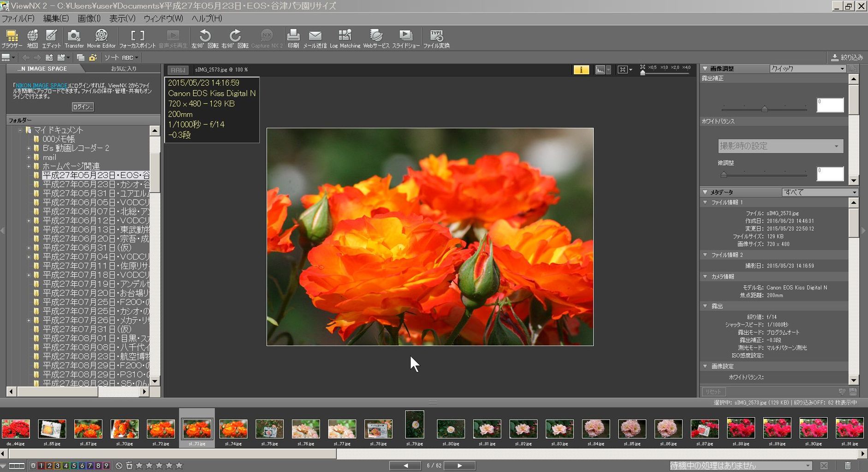Viewport: 868px width, 472px height.
Task: Open Log Matching tool
Action: (345, 39)
